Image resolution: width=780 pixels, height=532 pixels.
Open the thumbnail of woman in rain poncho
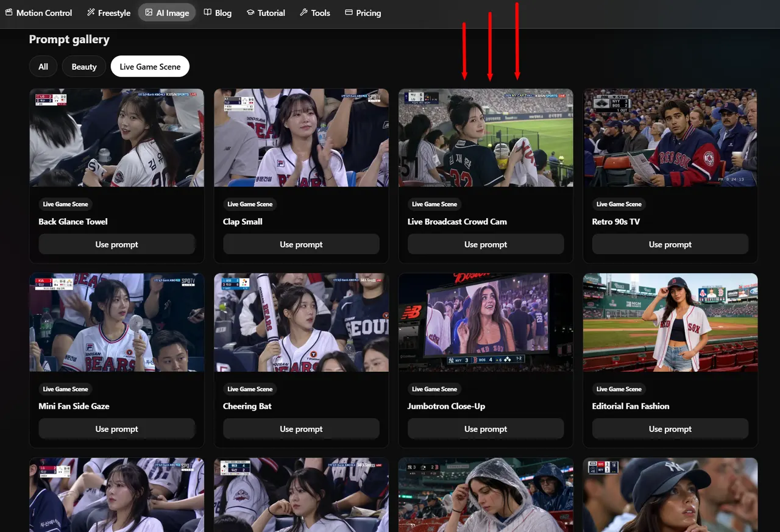486,495
